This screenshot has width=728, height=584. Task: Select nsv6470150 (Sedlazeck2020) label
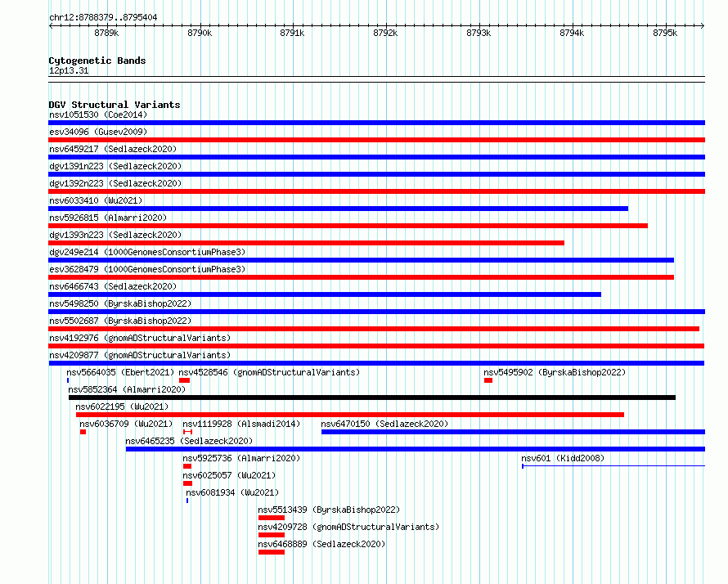(x=384, y=424)
